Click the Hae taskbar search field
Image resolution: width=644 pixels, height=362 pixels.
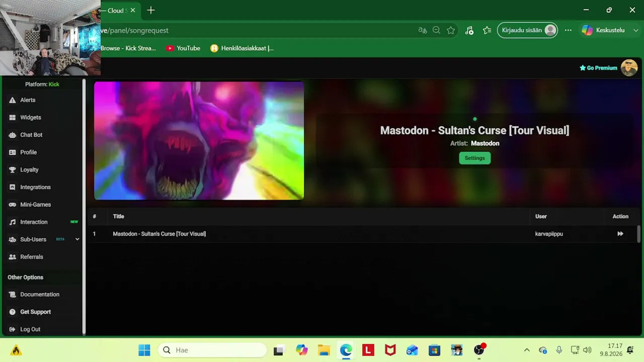coord(212,350)
